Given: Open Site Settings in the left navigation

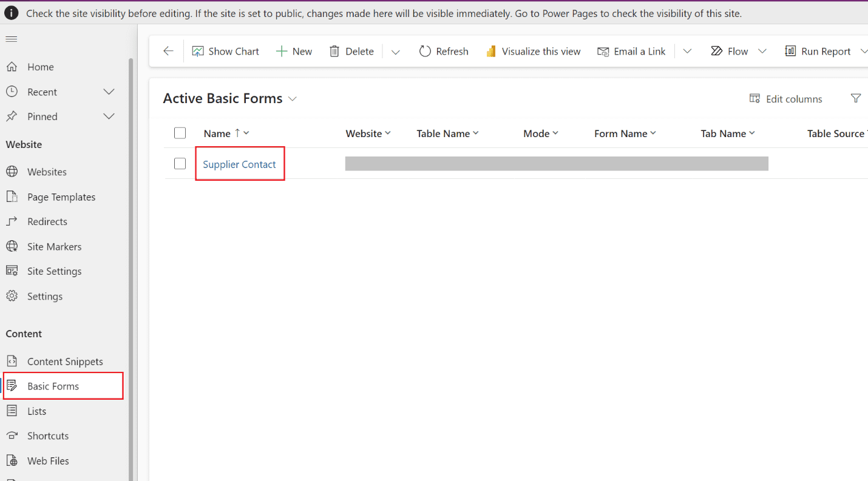Looking at the screenshot, I should pos(54,271).
